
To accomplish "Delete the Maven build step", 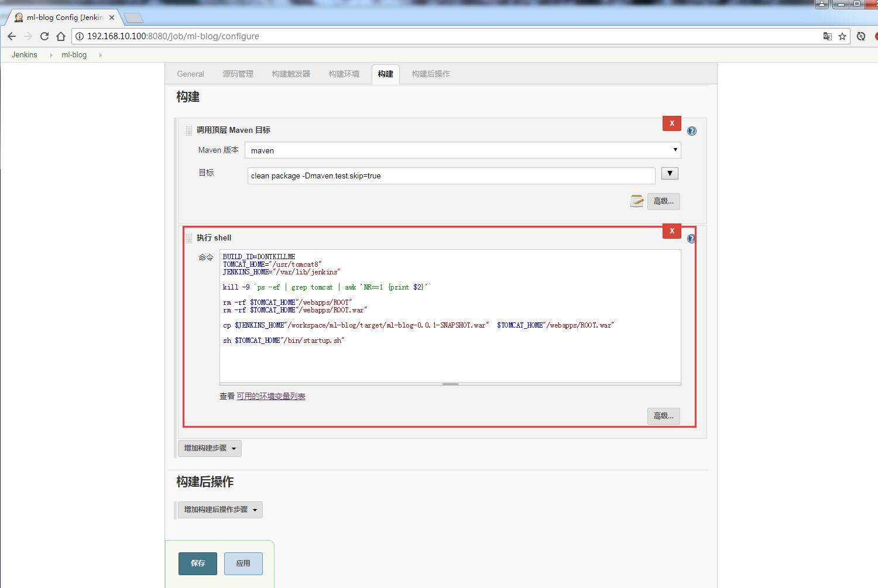I will point(672,123).
